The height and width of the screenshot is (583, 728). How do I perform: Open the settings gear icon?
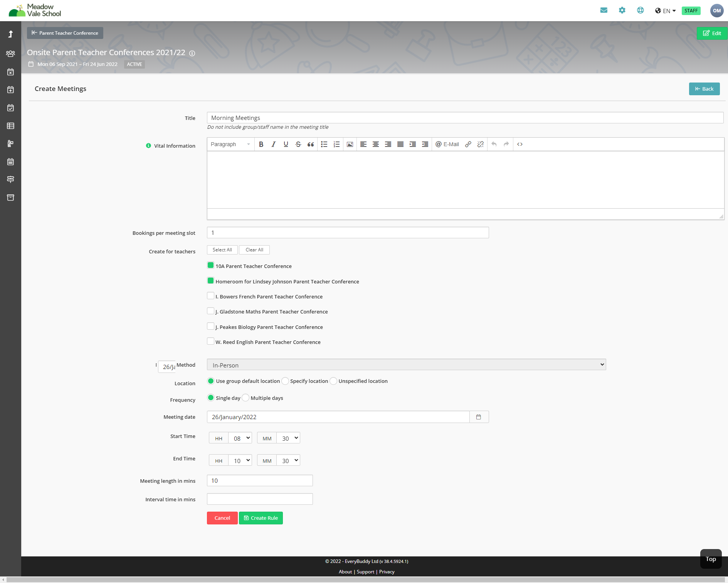point(622,10)
